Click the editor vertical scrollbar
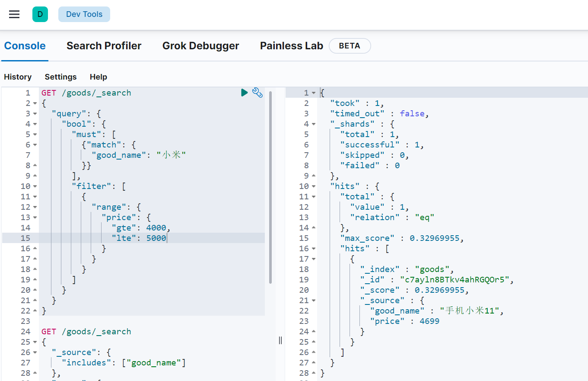The height and width of the screenshot is (381, 588). coord(270,186)
